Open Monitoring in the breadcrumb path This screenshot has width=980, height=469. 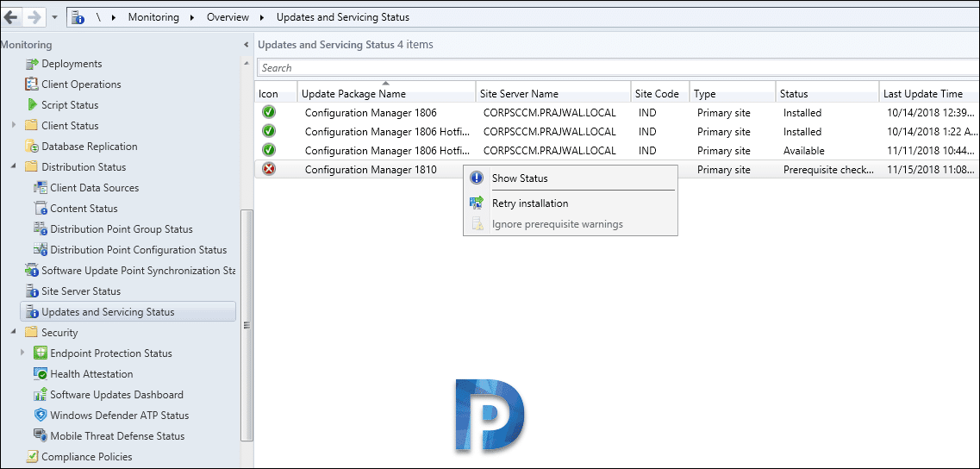pyautogui.click(x=153, y=17)
